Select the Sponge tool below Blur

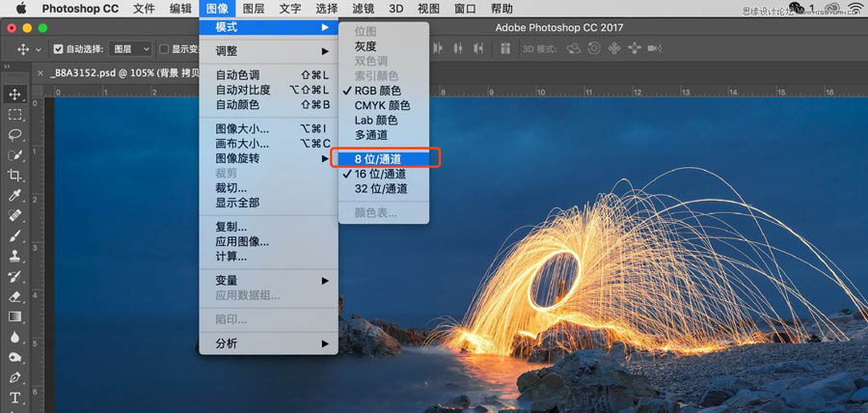click(x=14, y=357)
